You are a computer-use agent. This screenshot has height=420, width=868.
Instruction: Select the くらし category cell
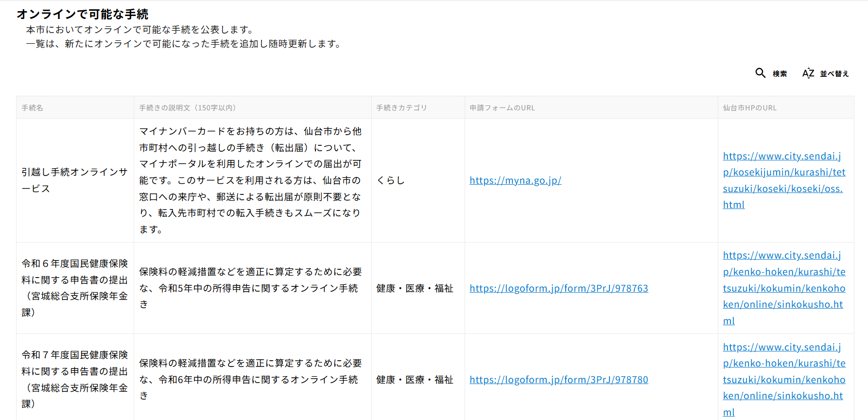point(391,180)
